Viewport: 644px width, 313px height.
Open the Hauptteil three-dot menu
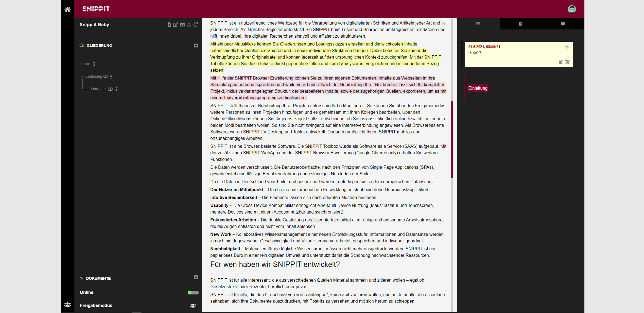(117, 89)
